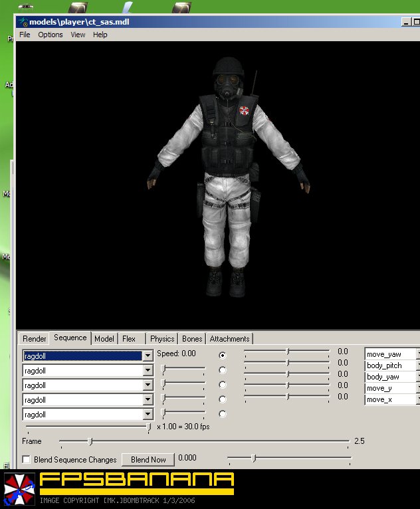
Task: Select the Sequence tab
Action: (70, 338)
